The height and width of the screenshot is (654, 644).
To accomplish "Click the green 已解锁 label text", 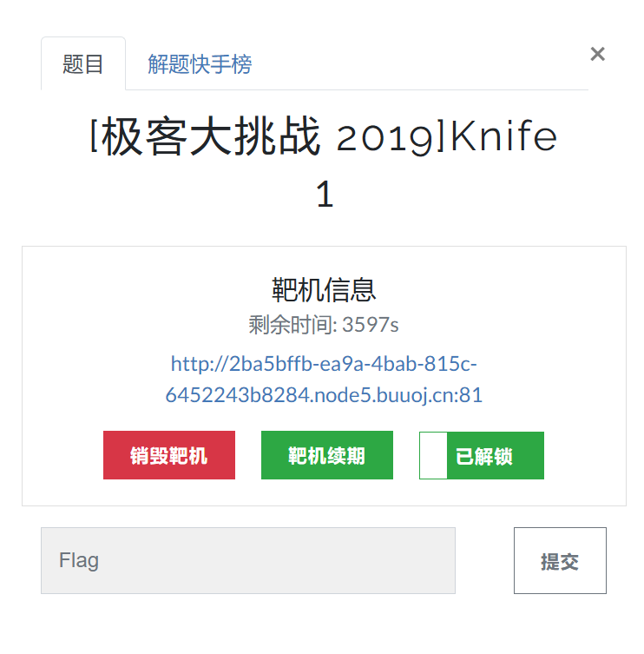I will click(x=484, y=456).
